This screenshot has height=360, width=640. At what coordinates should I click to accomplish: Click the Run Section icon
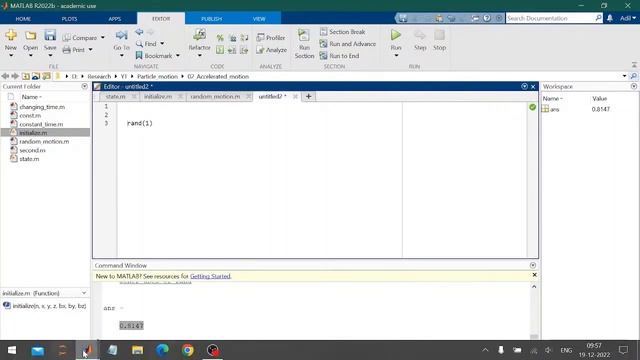[304, 36]
